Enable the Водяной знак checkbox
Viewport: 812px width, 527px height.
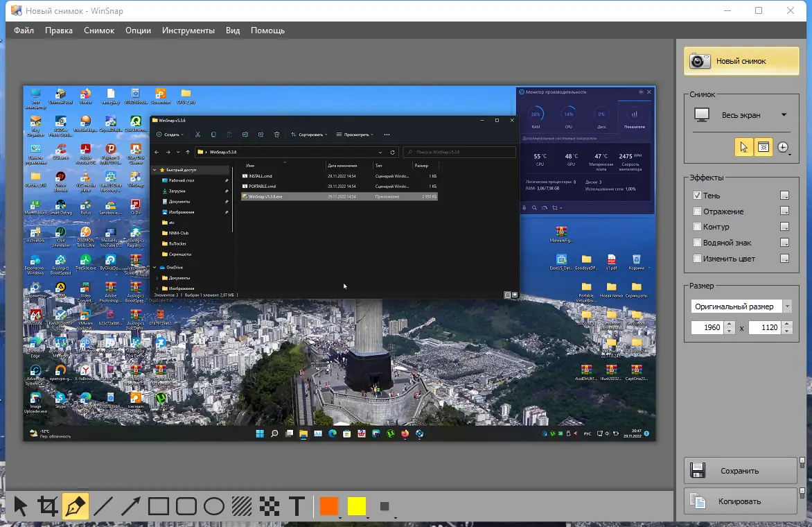(698, 243)
